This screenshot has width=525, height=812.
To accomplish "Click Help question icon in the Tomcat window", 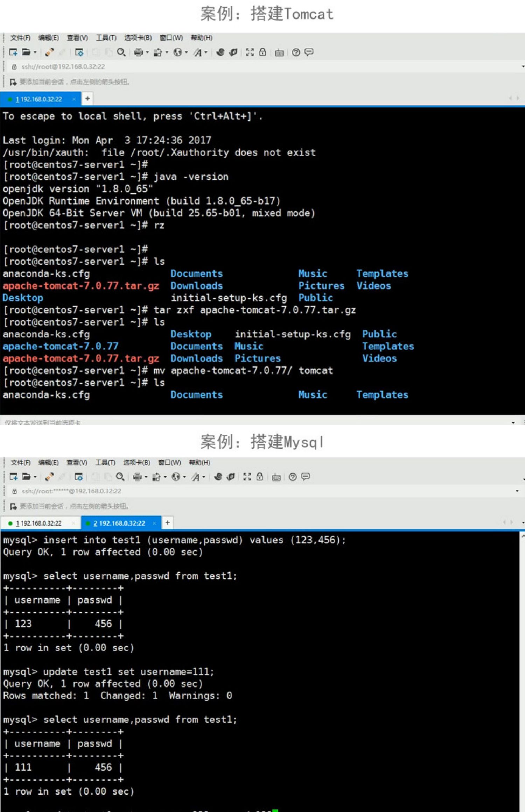I will point(296,52).
